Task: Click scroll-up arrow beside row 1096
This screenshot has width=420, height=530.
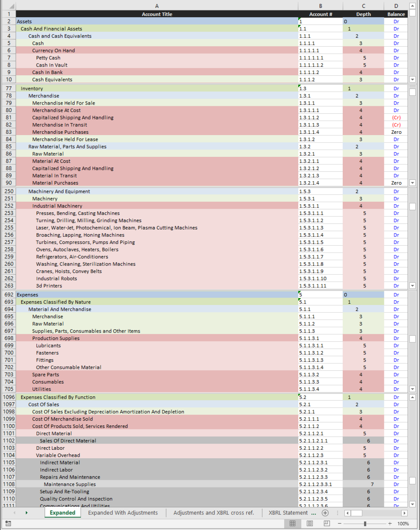Action: coord(413,397)
